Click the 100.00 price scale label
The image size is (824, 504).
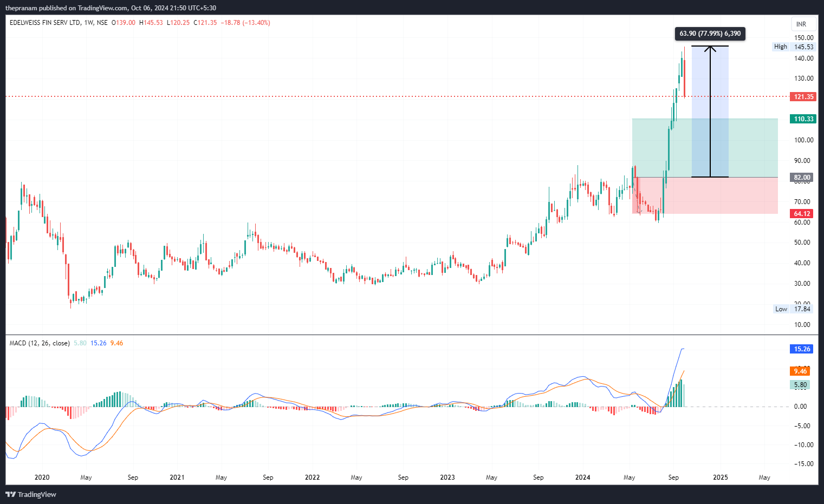[804, 140]
